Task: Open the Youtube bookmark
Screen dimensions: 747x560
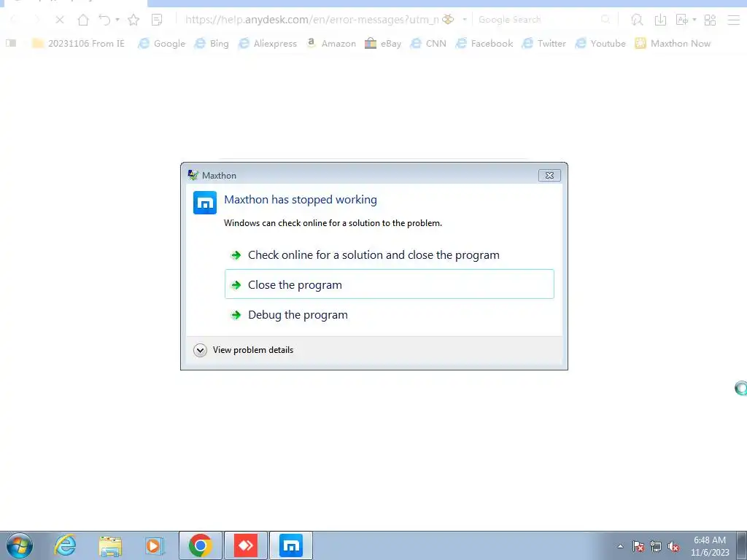Action: [600, 43]
